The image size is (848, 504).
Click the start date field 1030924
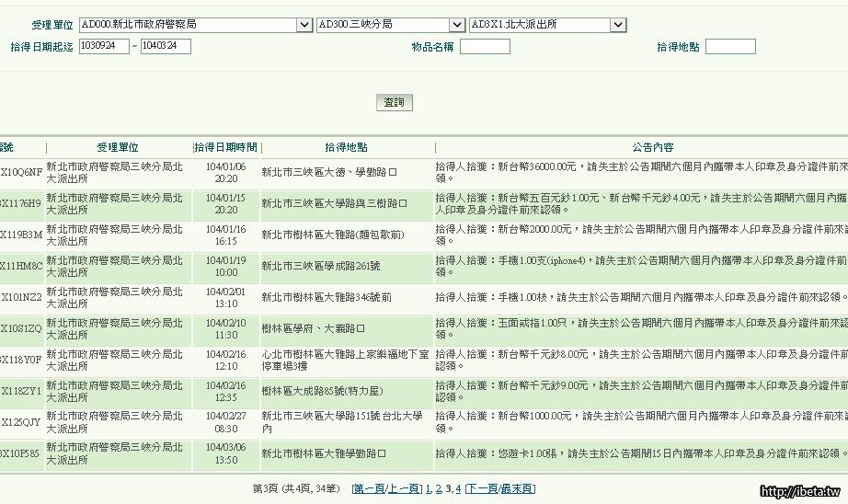pyautogui.click(x=104, y=46)
